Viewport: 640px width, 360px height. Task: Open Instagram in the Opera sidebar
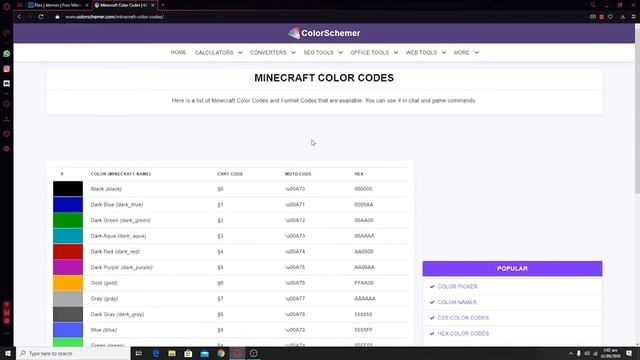click(7, 69)
